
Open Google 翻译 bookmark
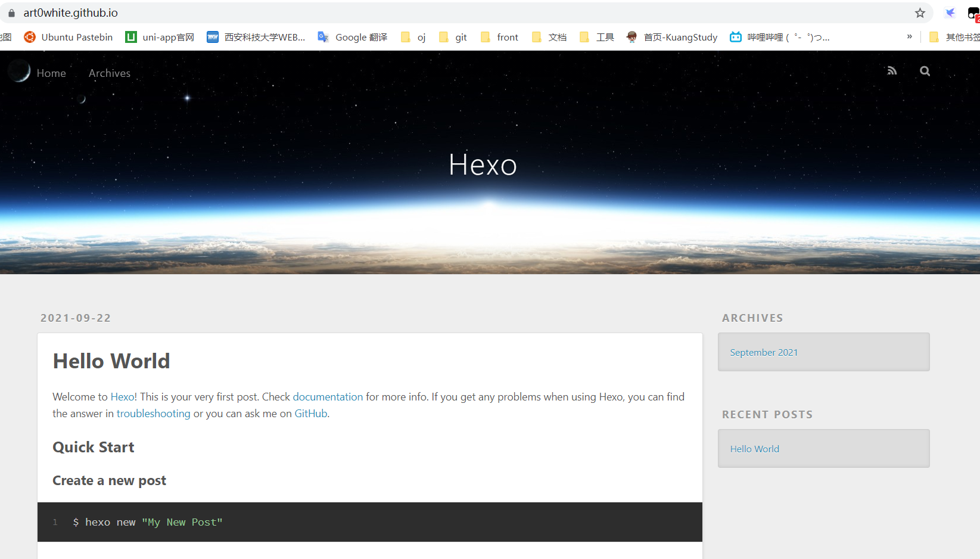pos(353,37)
